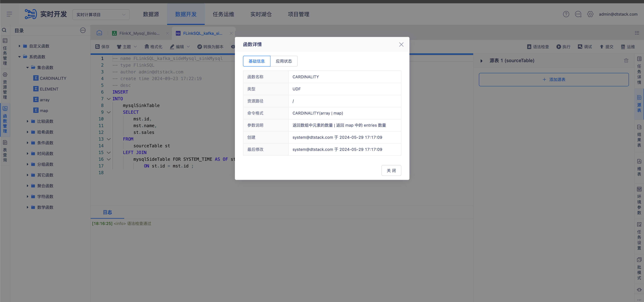Open 表查询 sidebar panel

pyautogui.click(x=5, y=151)
